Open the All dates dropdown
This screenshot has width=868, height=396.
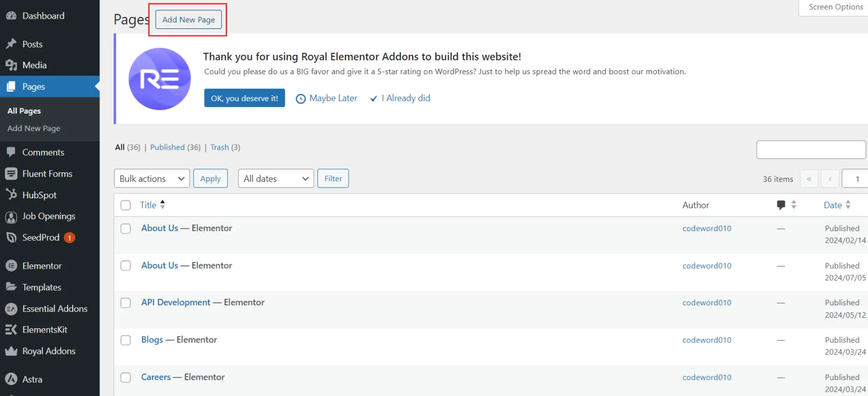pos(276,179)
